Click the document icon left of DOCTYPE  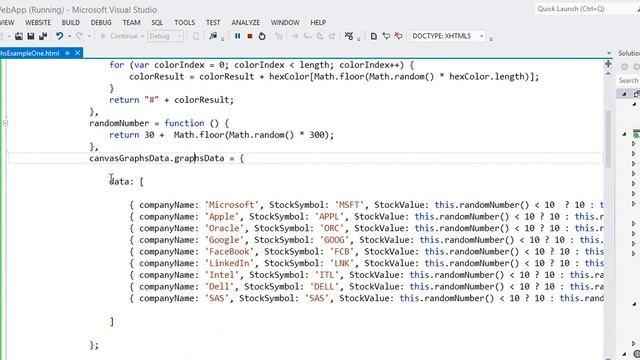(373, 36)
